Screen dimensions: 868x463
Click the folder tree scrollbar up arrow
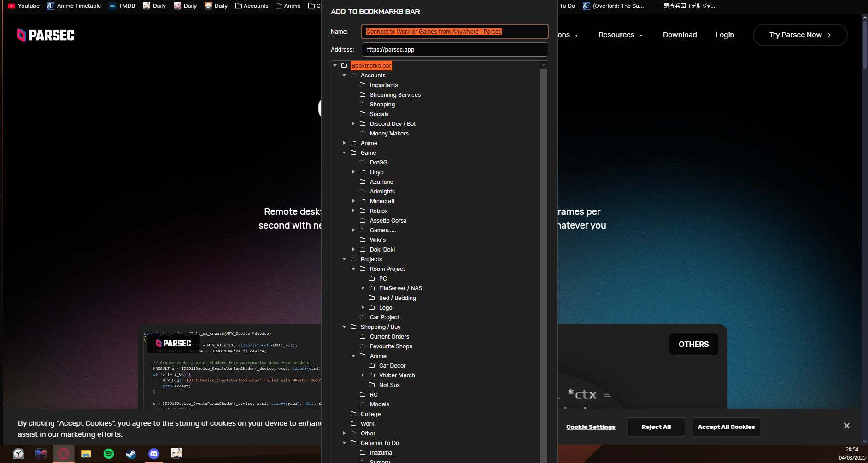point(544,65)
